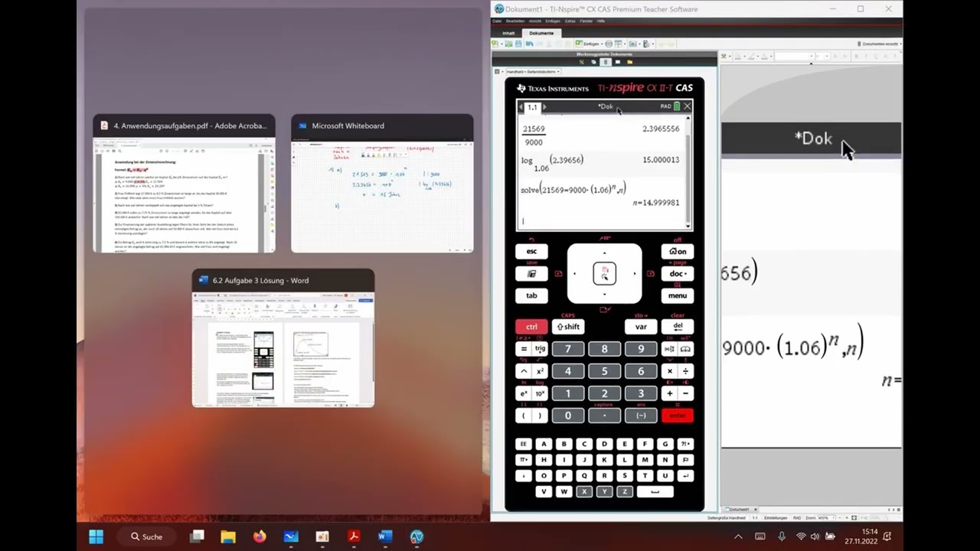Click the shift key on the handheld
This screenshot has height=551, width=980.
(x=568, y=327)
